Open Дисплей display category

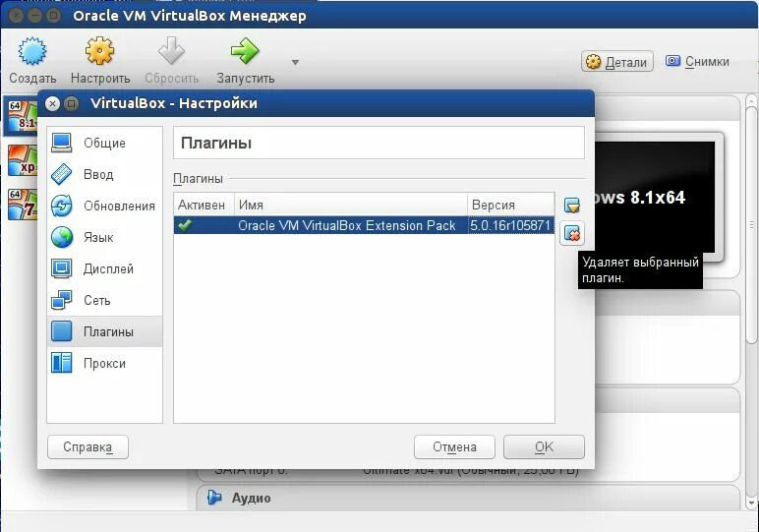104,268
